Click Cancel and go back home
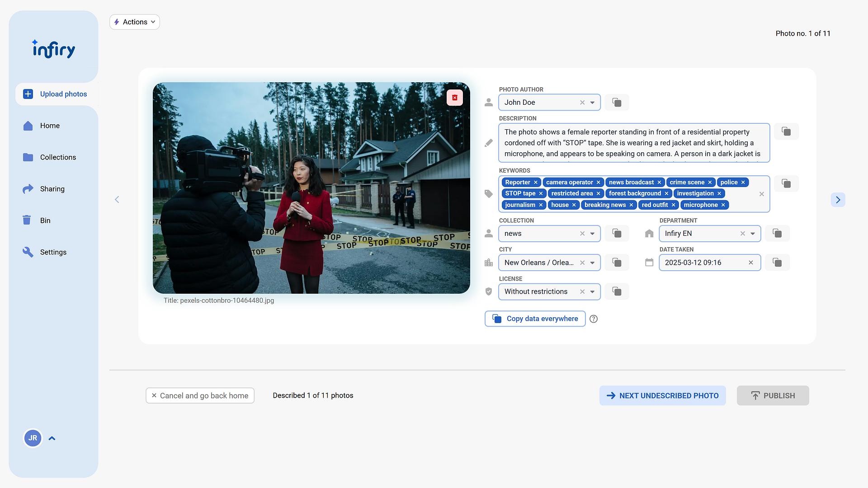The image size is (868, 488). click(x=200, y=396)
